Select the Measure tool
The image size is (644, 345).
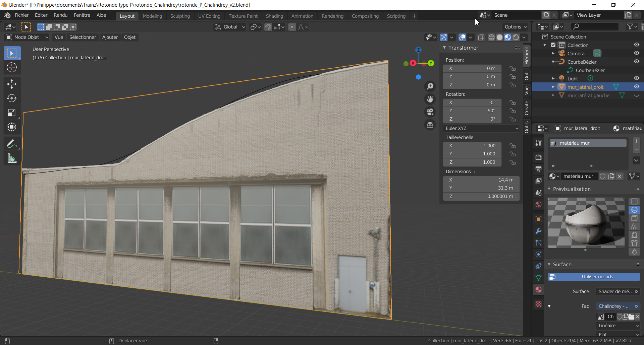pyautogui.click(x=12, y=158)
